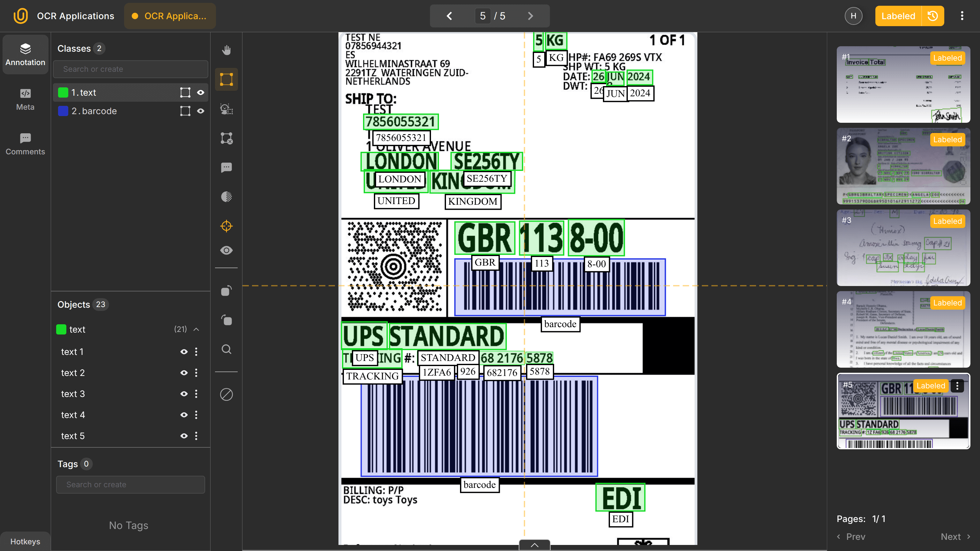Click the toolbar eye visibility icon
The height and width of the screenshot is (551, 980).
click(x=226, y=250)
